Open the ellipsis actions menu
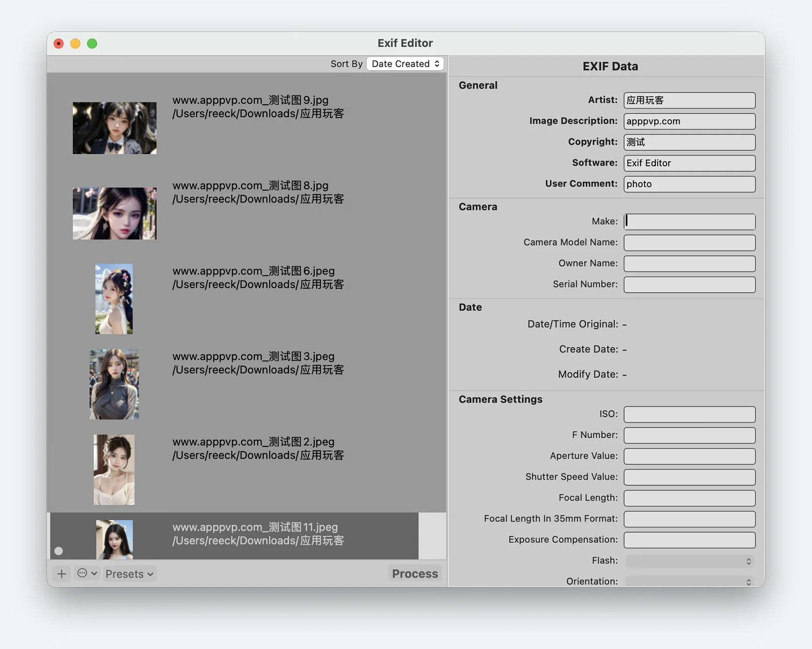This screenshot has width=812, height=649. point(87,573)
